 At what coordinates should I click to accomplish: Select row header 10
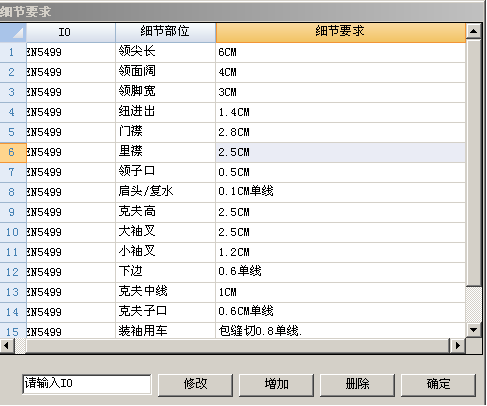click(13, 232)
